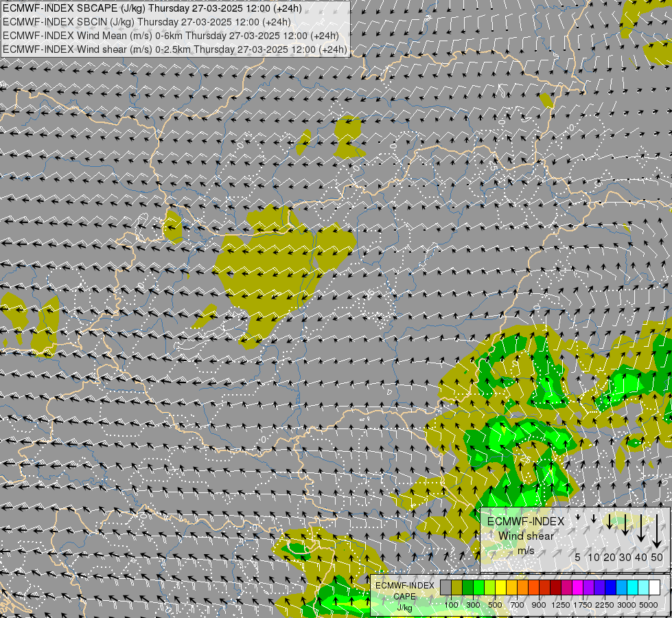Click the 20 m/s wind shear arrow
Viewport: 672px width, 618px height.
click(610, 521)
